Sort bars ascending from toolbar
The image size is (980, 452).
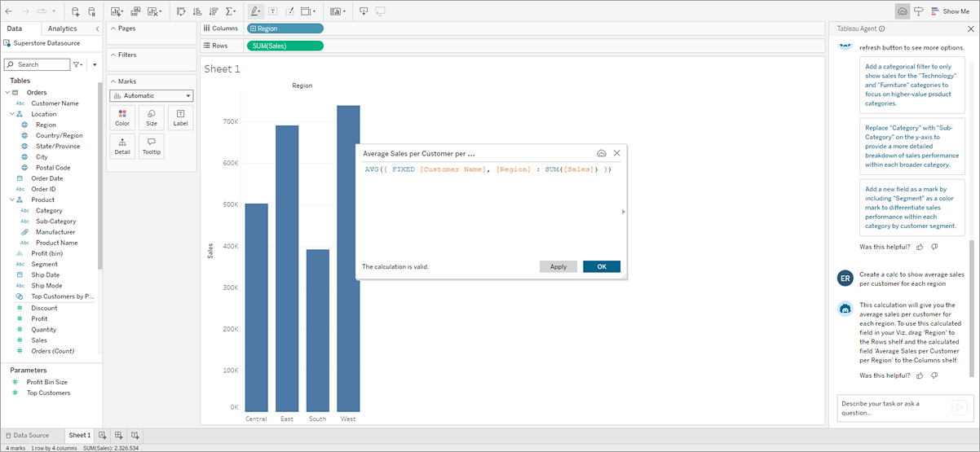click(x=197, y=11)
